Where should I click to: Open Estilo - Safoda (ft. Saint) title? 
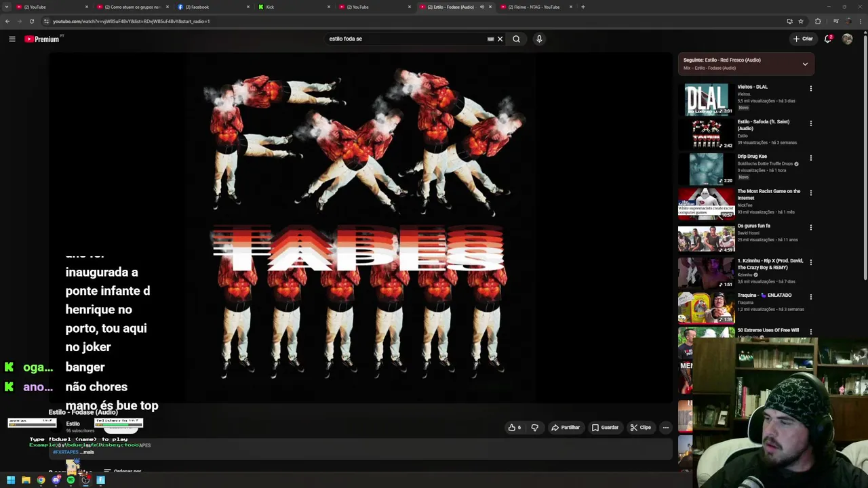(764, 125)
